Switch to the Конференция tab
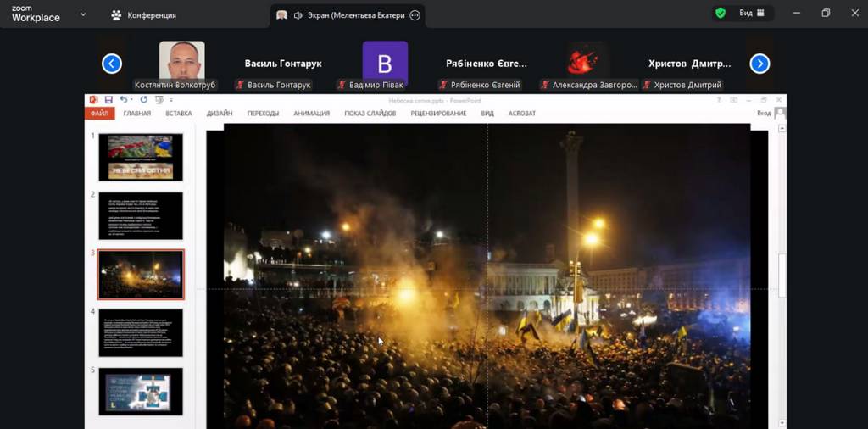The height and width of the screenshot is (429, 868). coord(144,15)
